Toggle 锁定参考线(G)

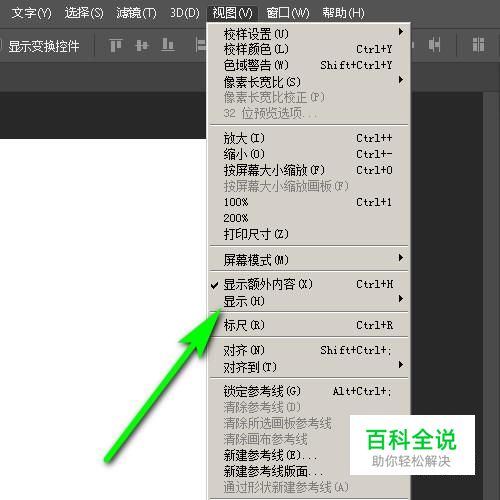309,391
